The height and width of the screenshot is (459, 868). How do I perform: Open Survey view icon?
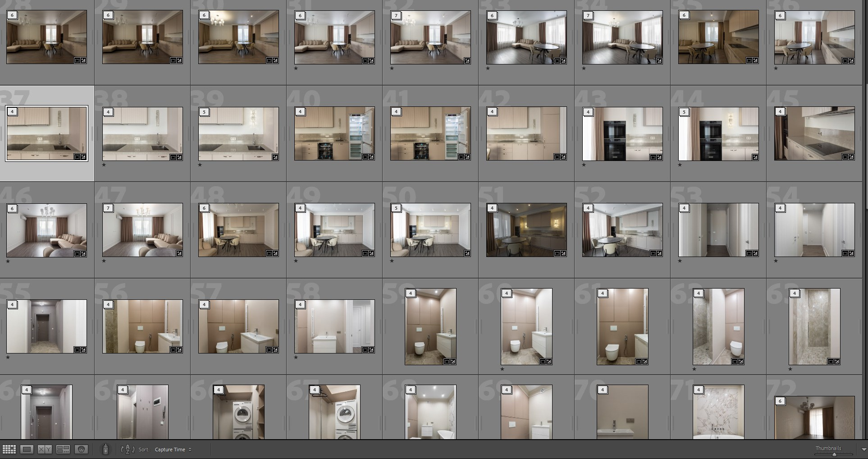tap(63, 450)
